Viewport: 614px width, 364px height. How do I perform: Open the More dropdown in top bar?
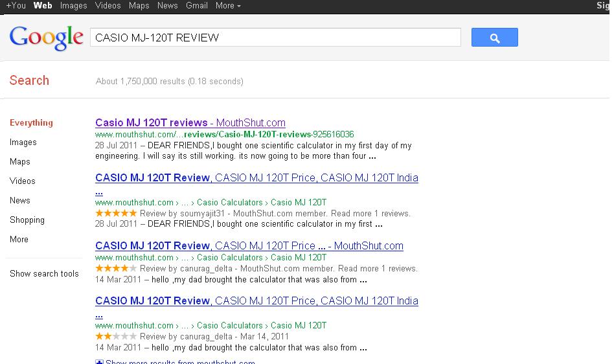[227, 6]
